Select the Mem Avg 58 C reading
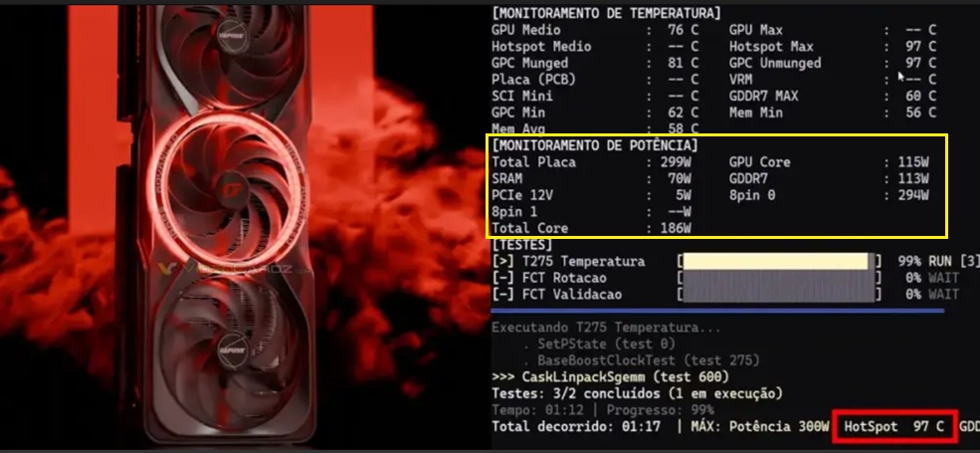980x453 pixels. (x=595, y=128)
